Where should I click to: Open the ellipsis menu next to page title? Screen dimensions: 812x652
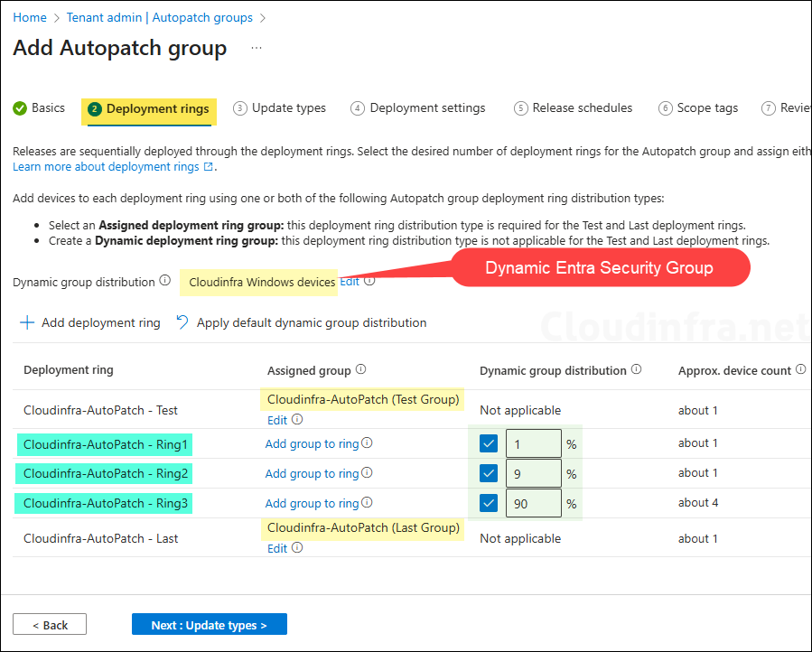click(257, 48)
